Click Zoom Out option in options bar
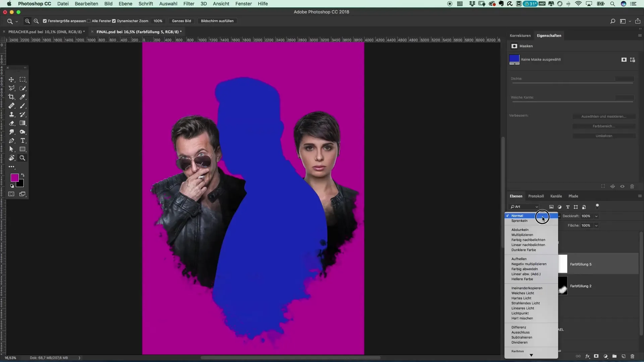Viewport: 644px width, 362px height. 36,21
